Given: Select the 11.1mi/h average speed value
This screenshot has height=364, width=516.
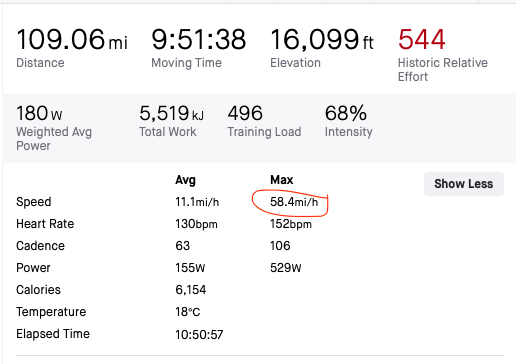Looking at the screenshot, I should (197, 202).
